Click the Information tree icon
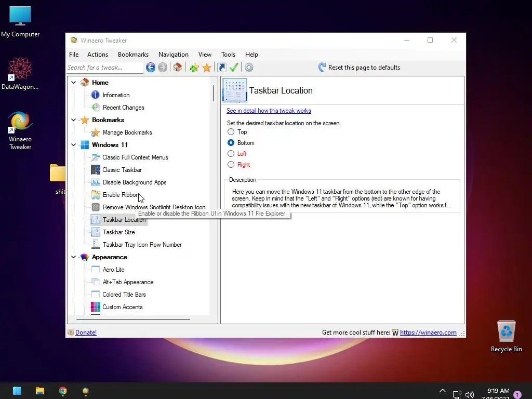This screenshot has width=532, height=399. tap(96, 95)
